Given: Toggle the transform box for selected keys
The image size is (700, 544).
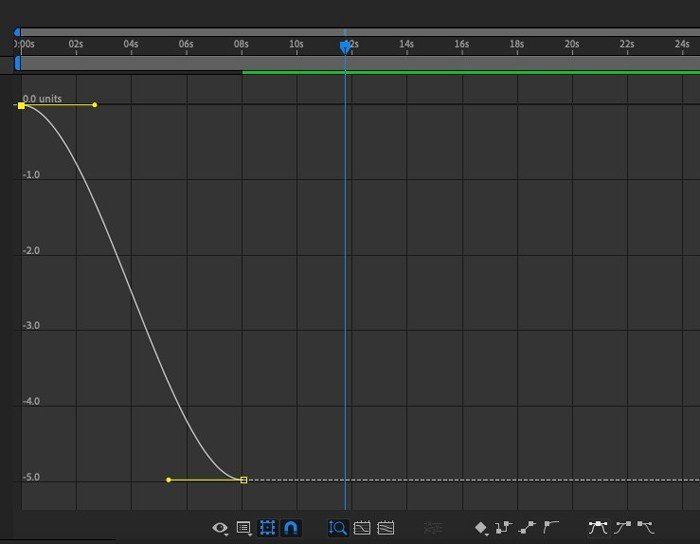Looking at the screenshot, I should (x=268, y=527).
